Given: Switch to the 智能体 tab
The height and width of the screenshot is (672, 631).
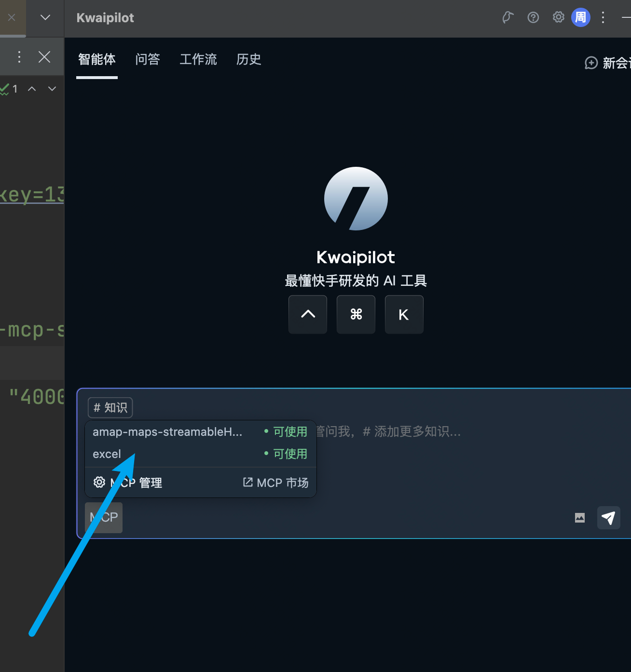Looking at the screenshot, I should 97,59.
